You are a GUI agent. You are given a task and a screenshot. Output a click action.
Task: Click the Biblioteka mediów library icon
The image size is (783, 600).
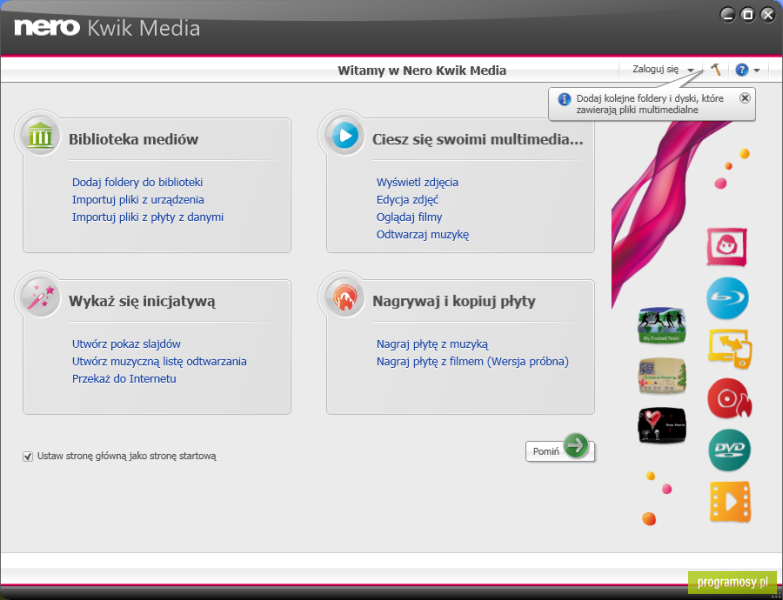40,134
